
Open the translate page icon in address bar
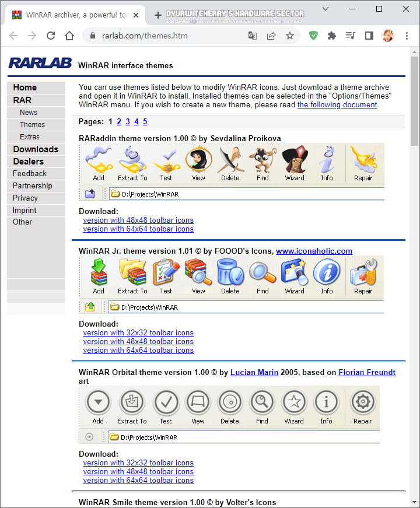pos(253,36)
